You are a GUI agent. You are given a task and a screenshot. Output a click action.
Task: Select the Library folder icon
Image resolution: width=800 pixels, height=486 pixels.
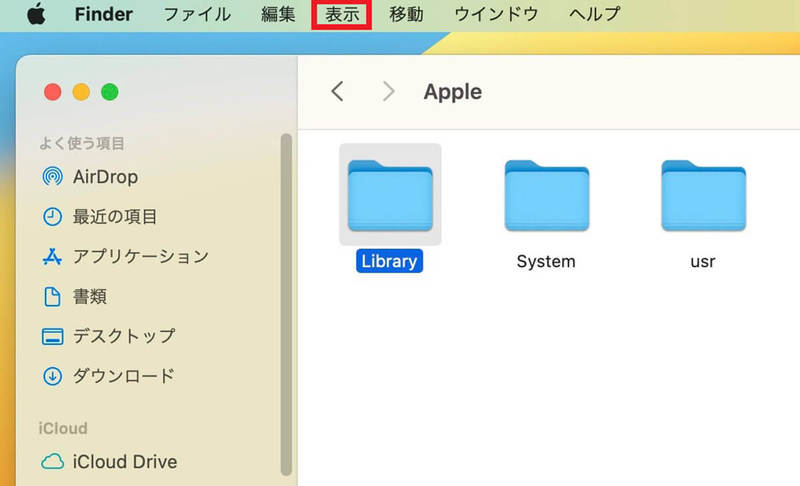click(x=390, y=195)
